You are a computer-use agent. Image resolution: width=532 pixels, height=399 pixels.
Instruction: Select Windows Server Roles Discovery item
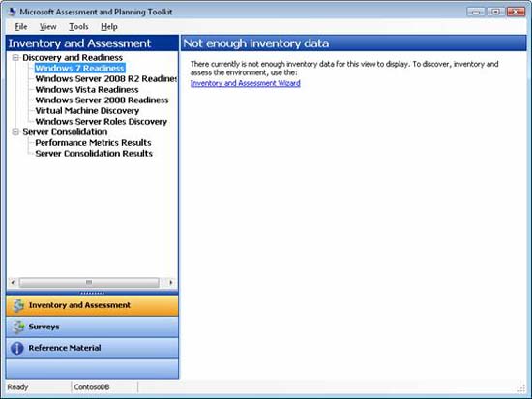pyautogui.click(x=102, y=122)
